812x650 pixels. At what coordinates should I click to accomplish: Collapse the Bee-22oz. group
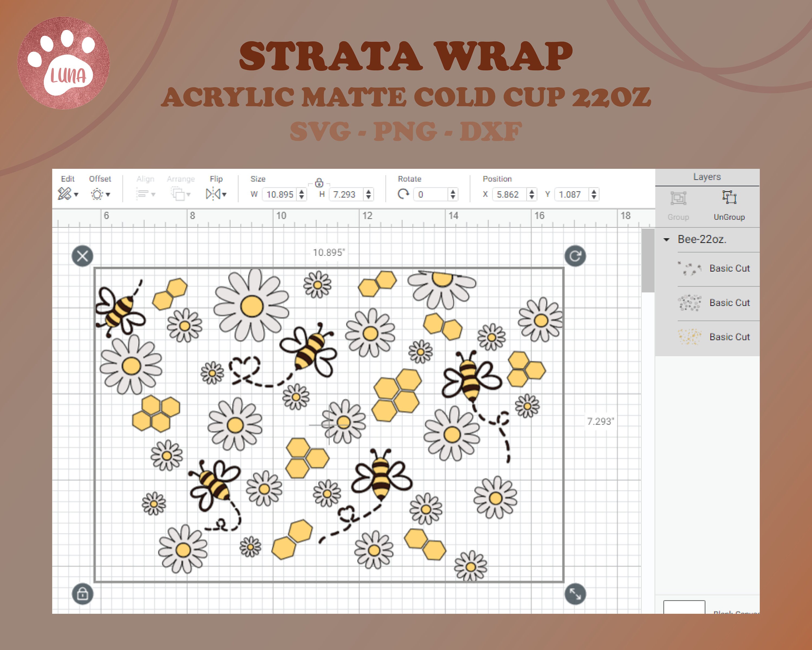pyautogui.click(x=666, y=240)
